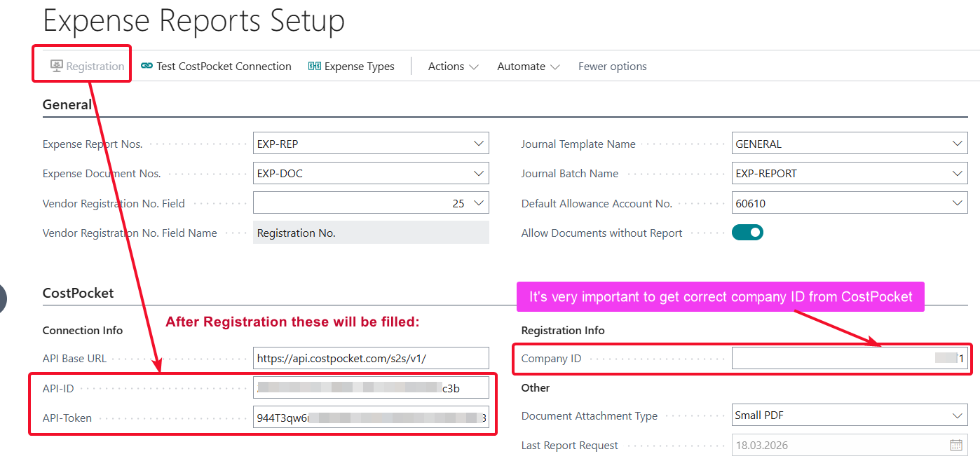Open calendar picker for Last Report Request
The width and height of the screenshot is (980, 468).
click(956, 445)
